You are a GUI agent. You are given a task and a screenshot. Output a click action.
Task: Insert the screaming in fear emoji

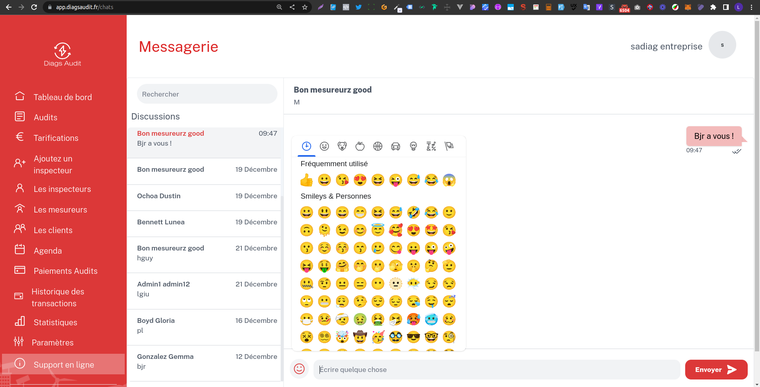click(x=449, y=180)
